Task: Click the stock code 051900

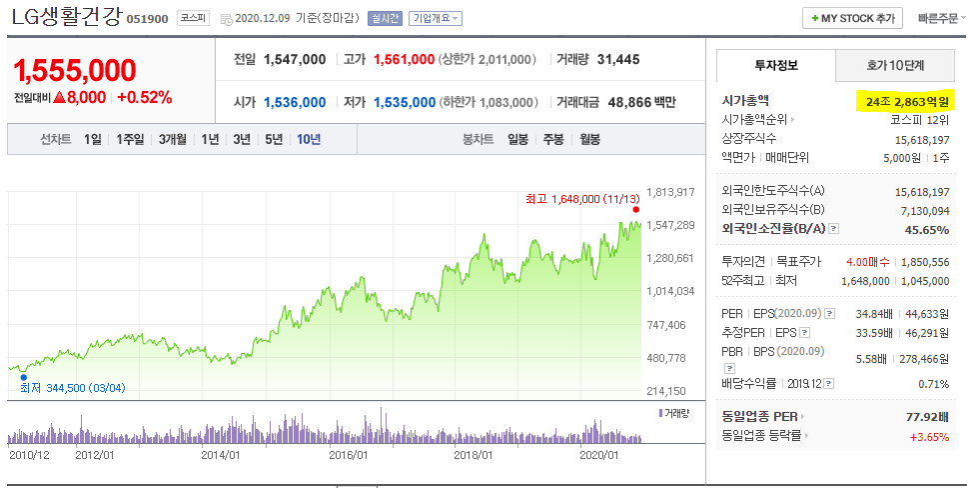Action: (148, 19)
